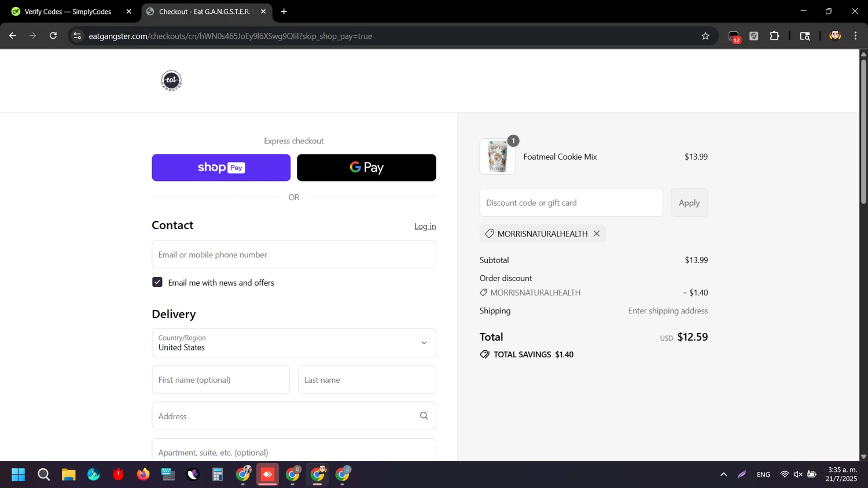Viewport: 868px width, 488px height.
Task: Open the Windows Start menu
Action: [19, 475]
